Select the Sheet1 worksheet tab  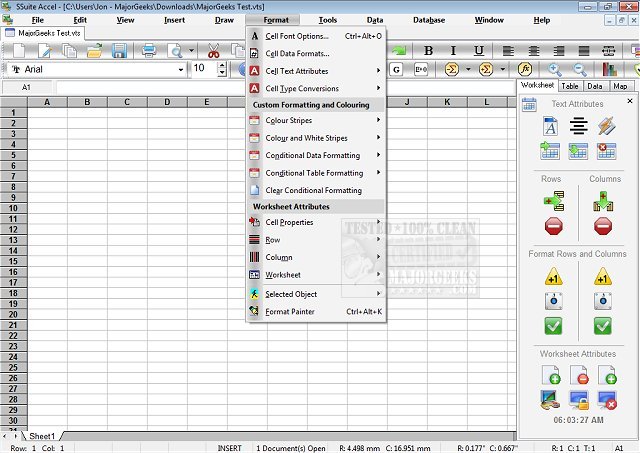tap(42, 436)
